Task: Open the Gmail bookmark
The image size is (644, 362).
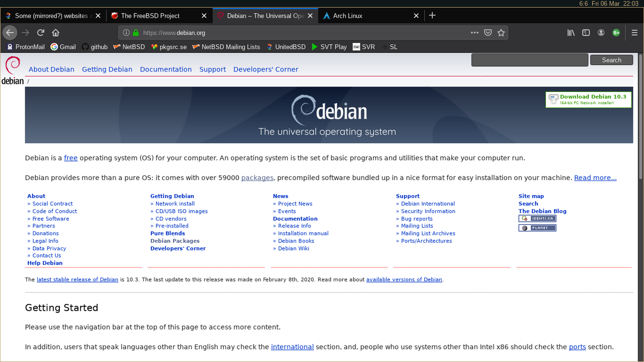Action: (x=63, y=47)
